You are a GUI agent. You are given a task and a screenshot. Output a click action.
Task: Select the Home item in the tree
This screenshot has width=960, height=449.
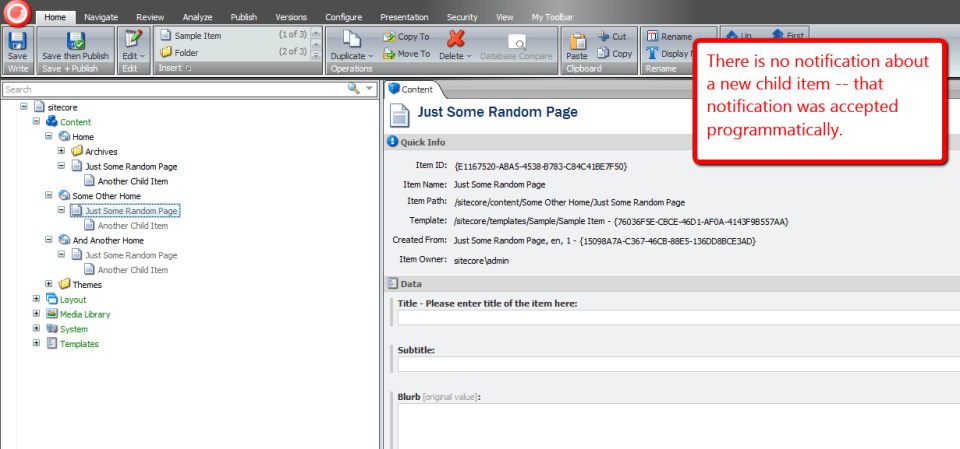(83, 137)
